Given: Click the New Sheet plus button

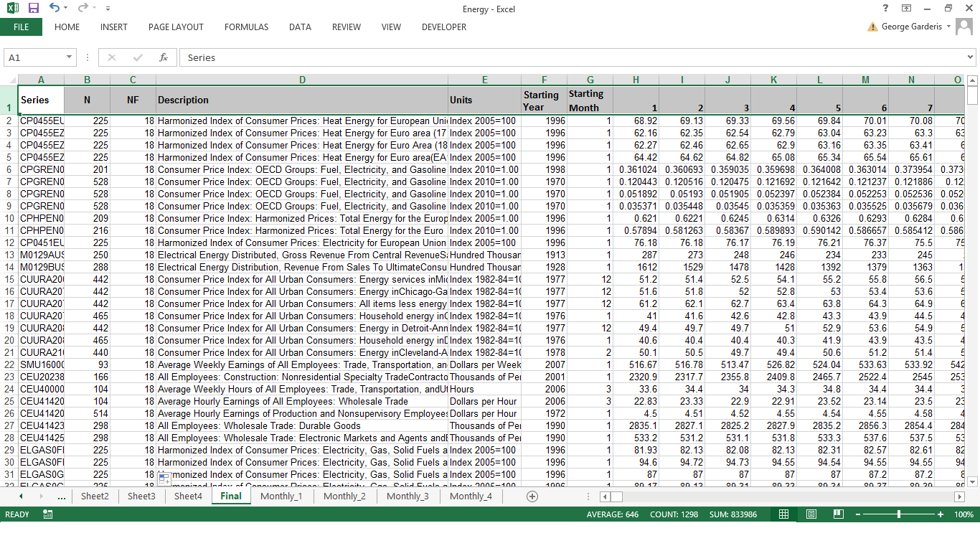Looking at the screenshot, I should [x=532, y=496].
